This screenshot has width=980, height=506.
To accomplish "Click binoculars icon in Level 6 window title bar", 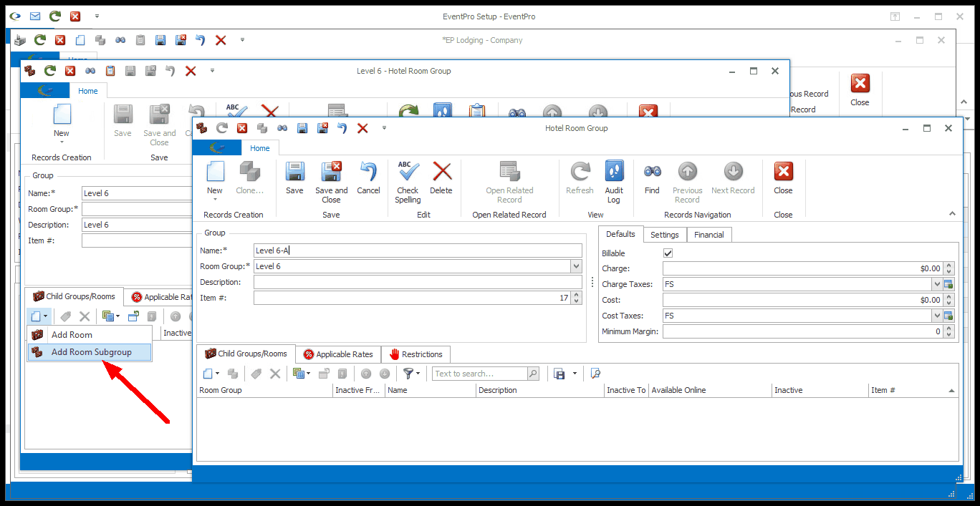I will [90, 71].
